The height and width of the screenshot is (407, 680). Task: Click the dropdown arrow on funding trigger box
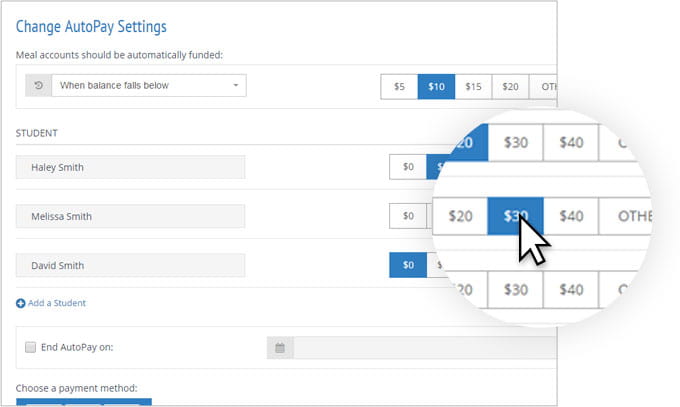235,85
